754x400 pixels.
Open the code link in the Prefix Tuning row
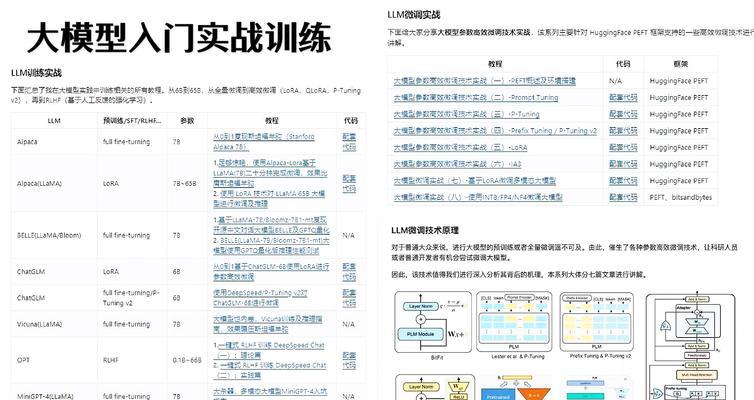pyautogui.click(x=623, y=131)
